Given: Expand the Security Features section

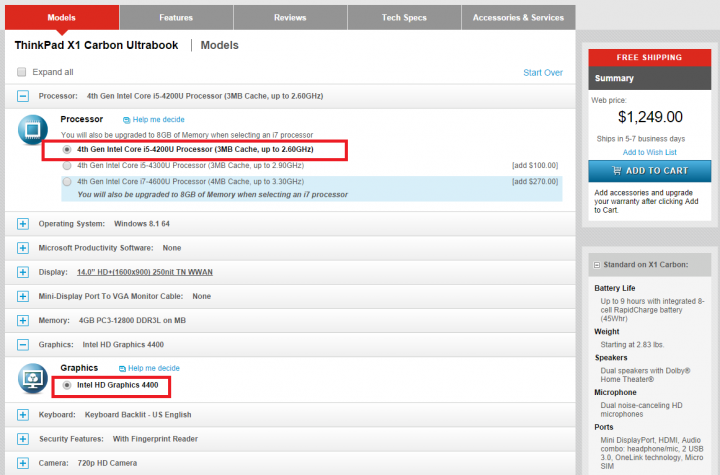Looking at the screenshot, I should click(x=22, y=439).
